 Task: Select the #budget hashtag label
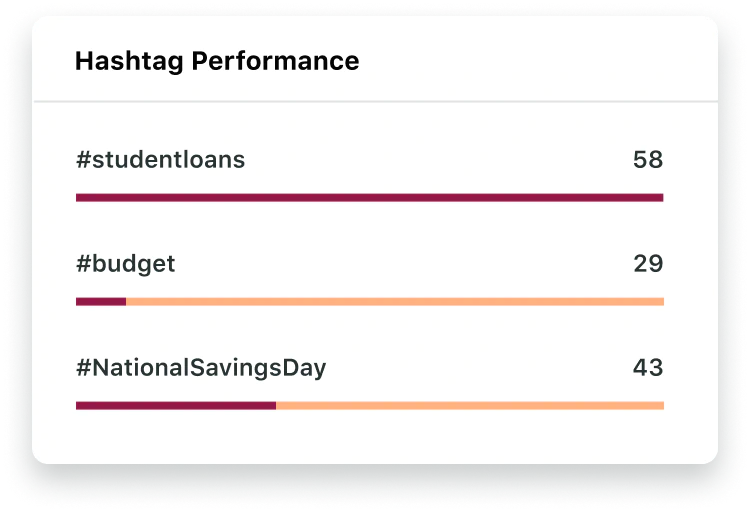point(126,265)
